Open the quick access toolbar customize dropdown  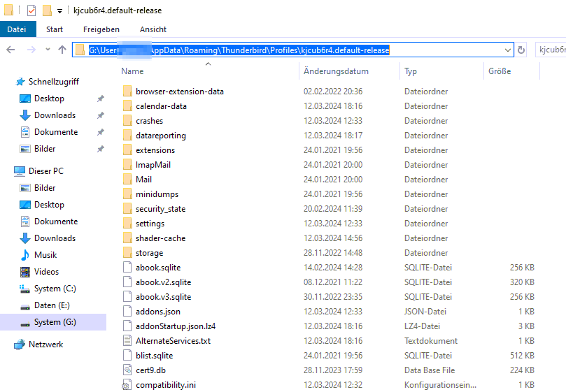[59, 11]
